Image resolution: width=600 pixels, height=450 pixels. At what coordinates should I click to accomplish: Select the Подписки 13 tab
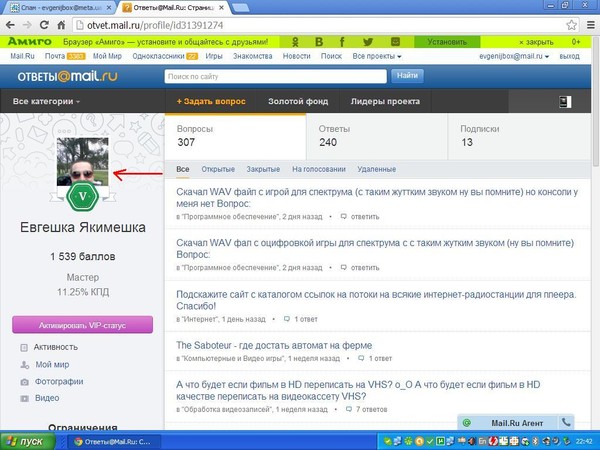pos(520,137)
